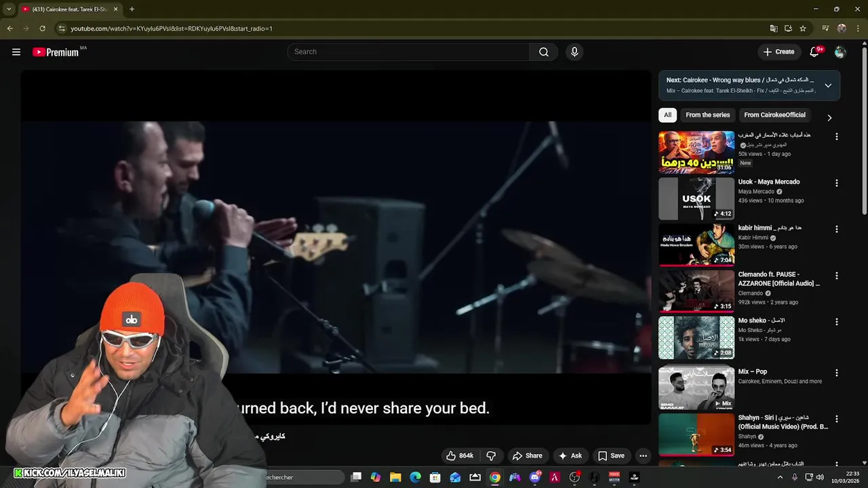868x488 pixels.
Task: Dislike the video with thumbs down
Action: click(x=491, y=455)
